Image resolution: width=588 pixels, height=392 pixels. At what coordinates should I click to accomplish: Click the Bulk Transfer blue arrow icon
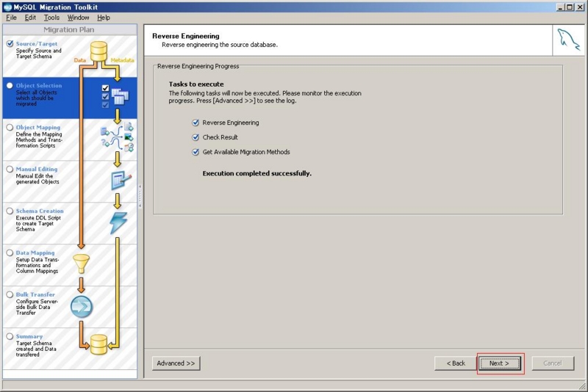click(82, 307)
